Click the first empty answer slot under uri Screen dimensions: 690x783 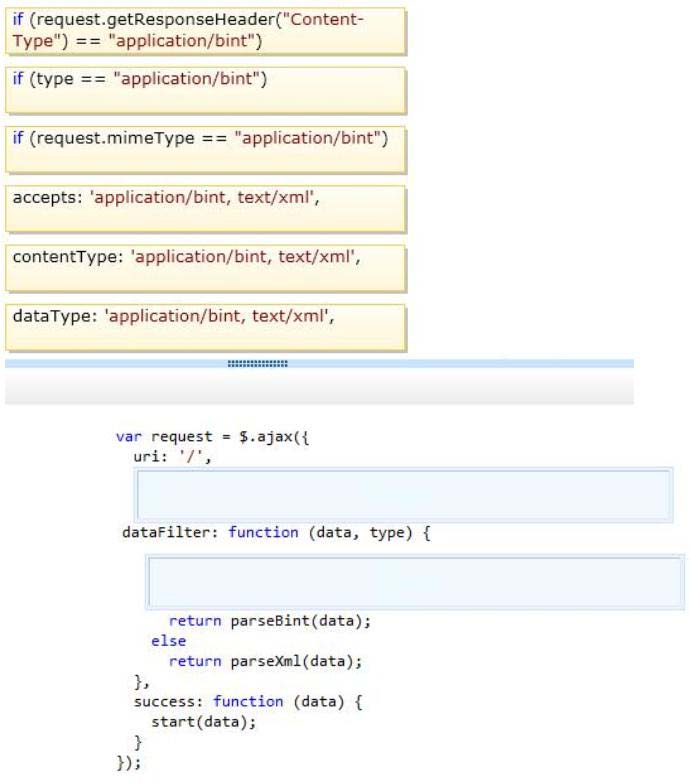pos(403,495)
